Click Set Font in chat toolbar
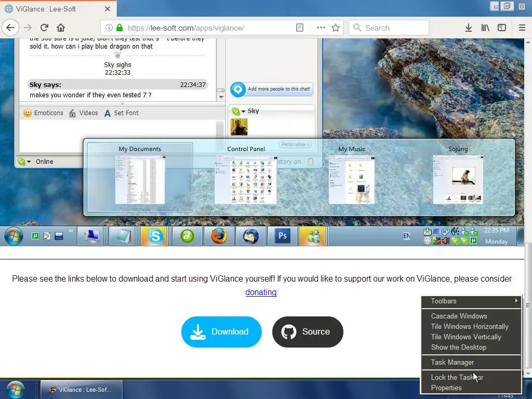This screenshot has width=532, height=399. coord(122,113)
